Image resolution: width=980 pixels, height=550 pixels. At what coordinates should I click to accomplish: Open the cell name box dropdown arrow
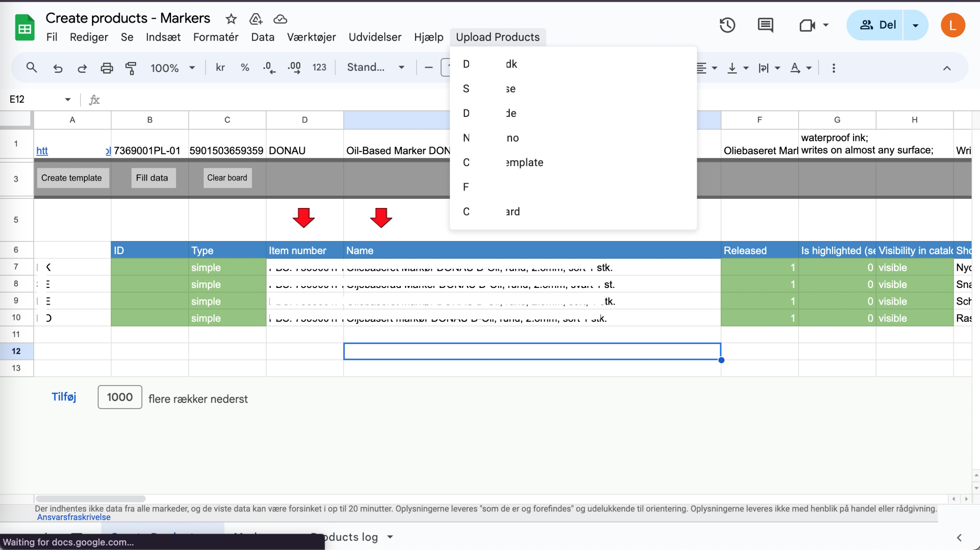point(68,99)
